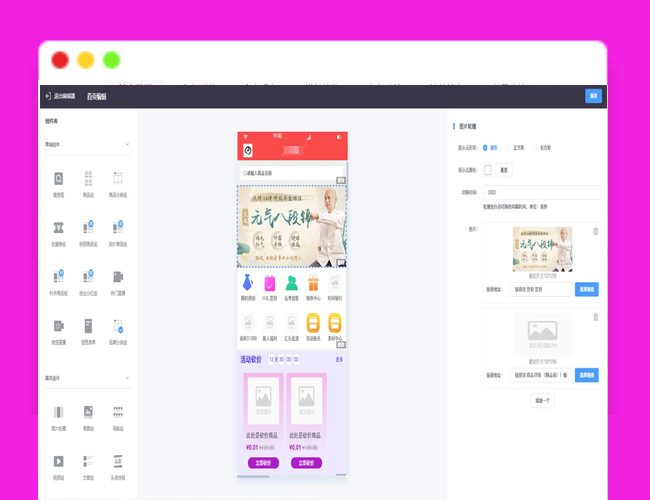Click the switch interval time input field
This screenshot has height=500, width=650.
pyautogui.click(x=541, y=192)
